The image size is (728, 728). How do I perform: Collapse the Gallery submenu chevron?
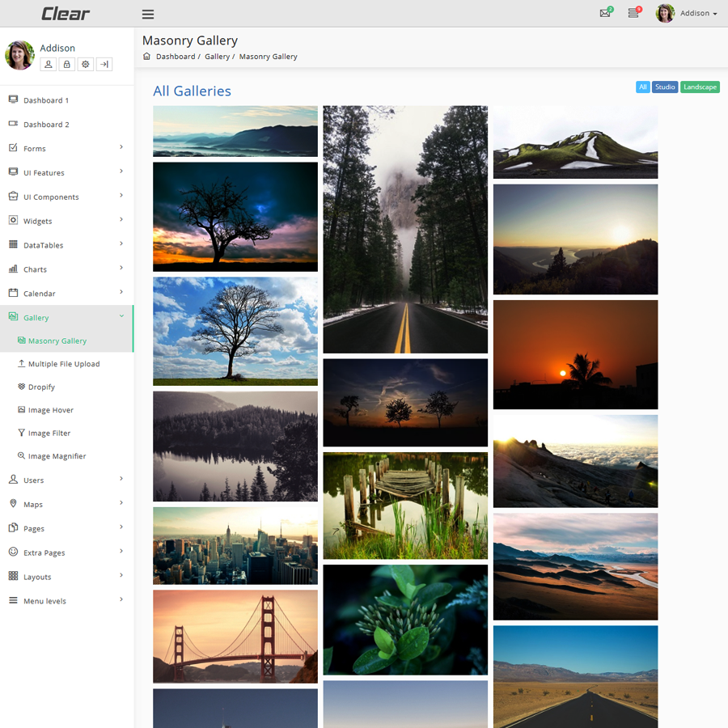point(121,316)
